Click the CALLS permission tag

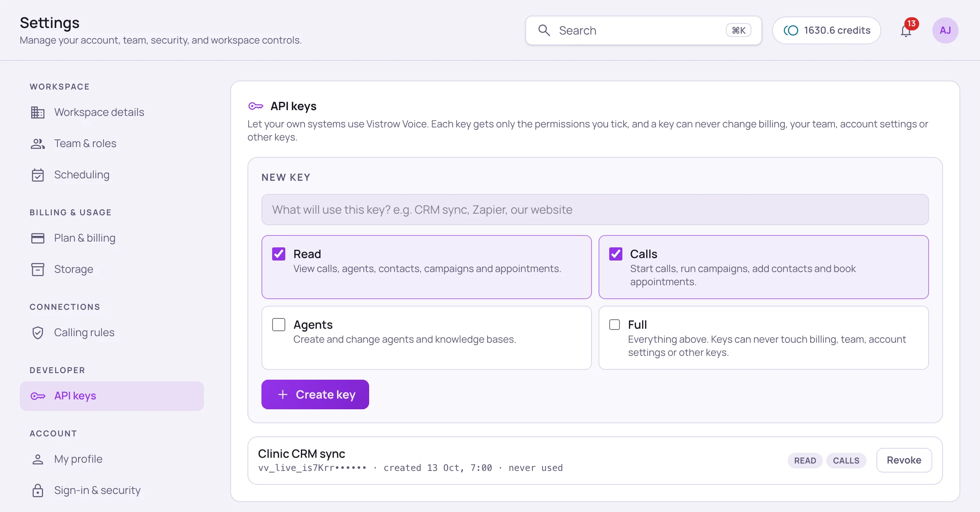(x=846, y=461)
